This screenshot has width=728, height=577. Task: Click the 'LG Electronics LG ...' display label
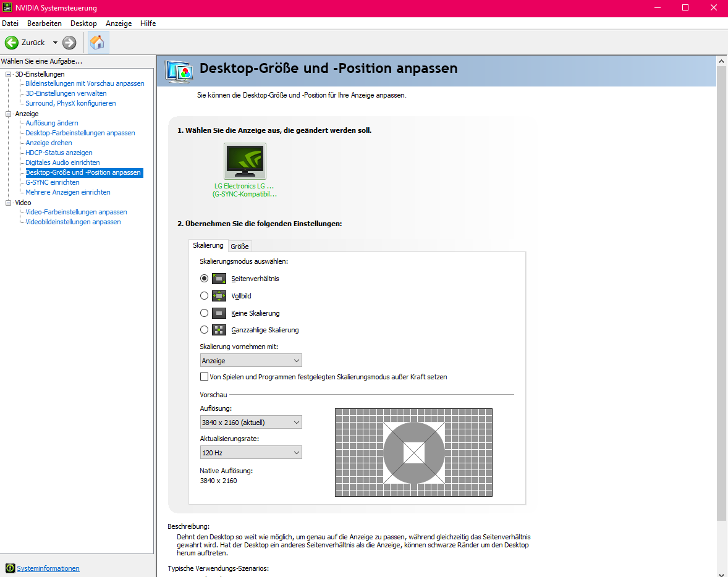click(x=244, y=186)
